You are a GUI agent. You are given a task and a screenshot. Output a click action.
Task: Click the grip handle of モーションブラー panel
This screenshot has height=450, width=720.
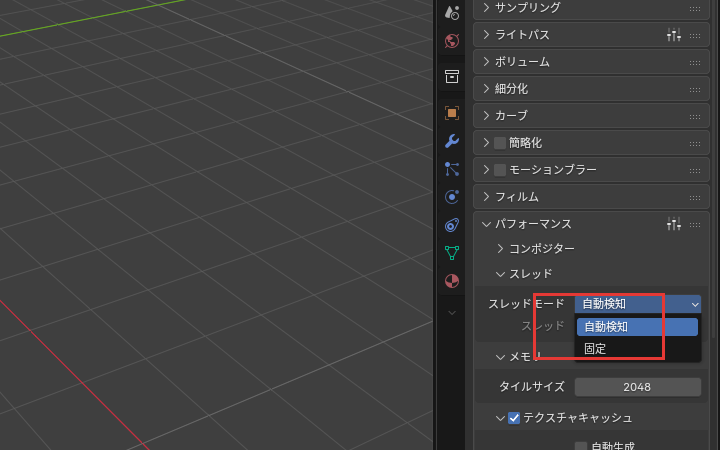(x=695, y=170)
